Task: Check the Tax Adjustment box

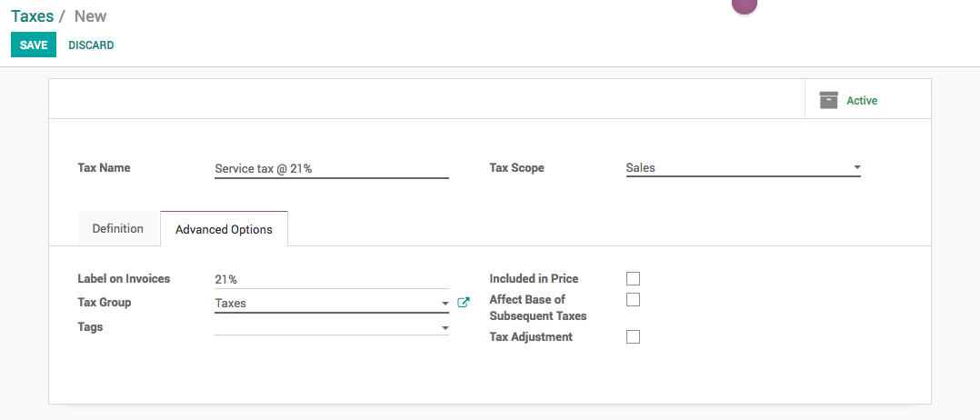Action: click(634, 337)
